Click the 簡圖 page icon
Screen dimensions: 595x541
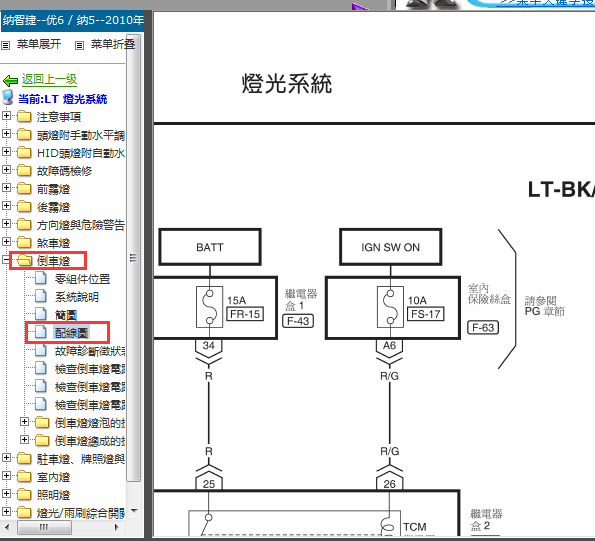tap(41, 315)
